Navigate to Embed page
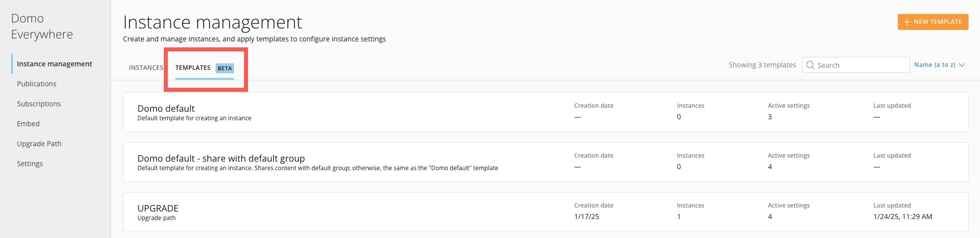The width and height of the screenshot is (980, 238). click(x=28, y=124)
